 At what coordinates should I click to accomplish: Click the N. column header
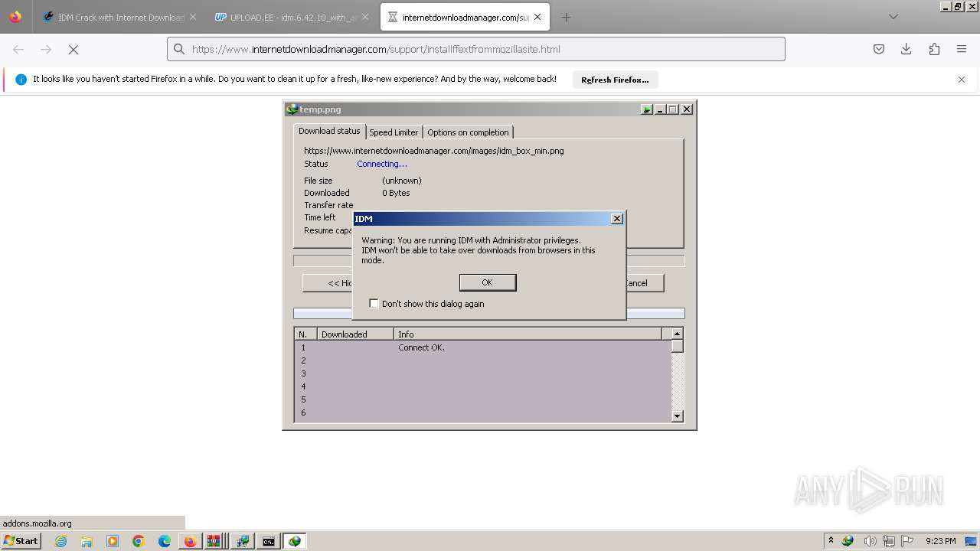[305, 334]
